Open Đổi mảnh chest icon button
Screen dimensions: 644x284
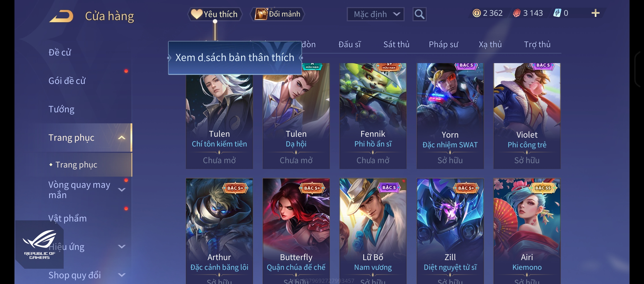pyautogui.click(x=261, y=14)
